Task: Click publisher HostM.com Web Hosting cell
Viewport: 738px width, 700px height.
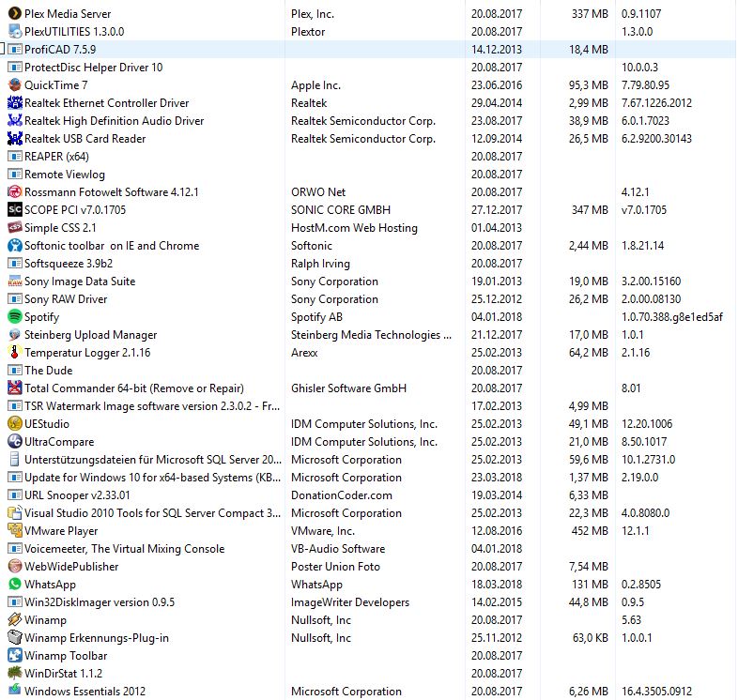Action: click(x=354, y=228)
